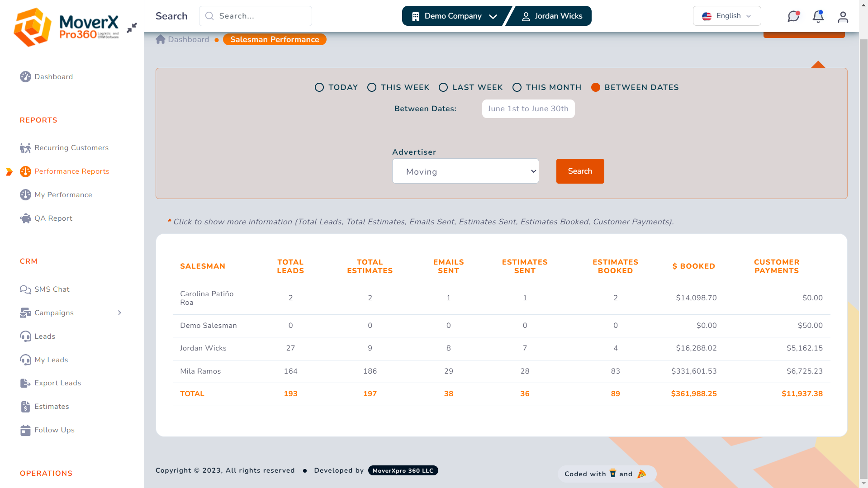Screen dimensions: 868x488
Task: Open the My Performance report
Action: [x=63, y=194]
